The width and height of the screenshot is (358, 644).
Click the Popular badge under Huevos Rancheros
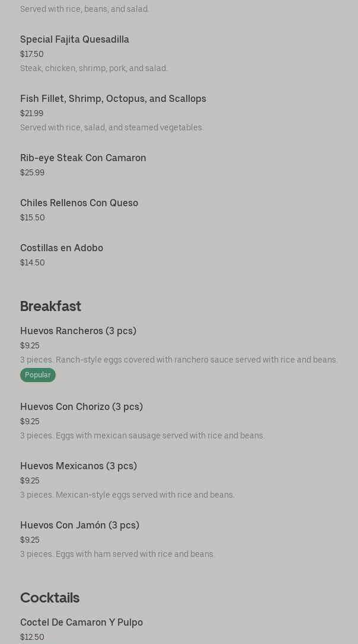[x=37, y=375]
